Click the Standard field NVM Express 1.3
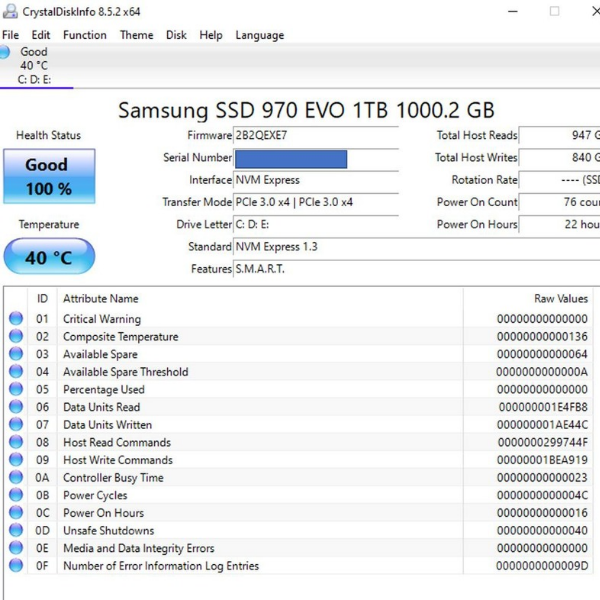This screenshot has width=600, height=600. click(x=417, y=247)
